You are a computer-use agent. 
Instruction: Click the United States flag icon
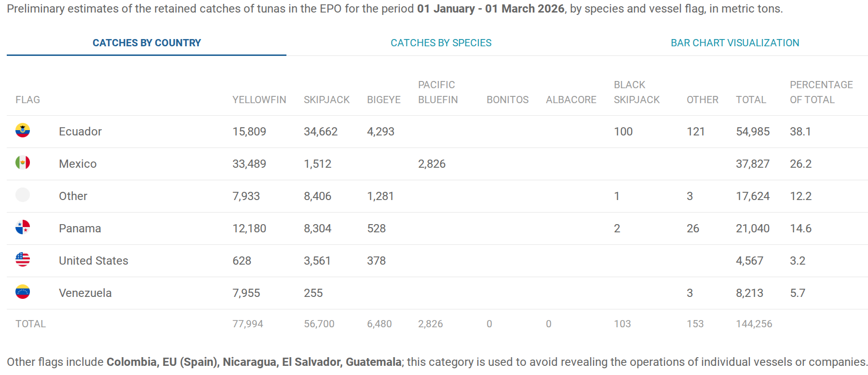[x=23, y=259]
